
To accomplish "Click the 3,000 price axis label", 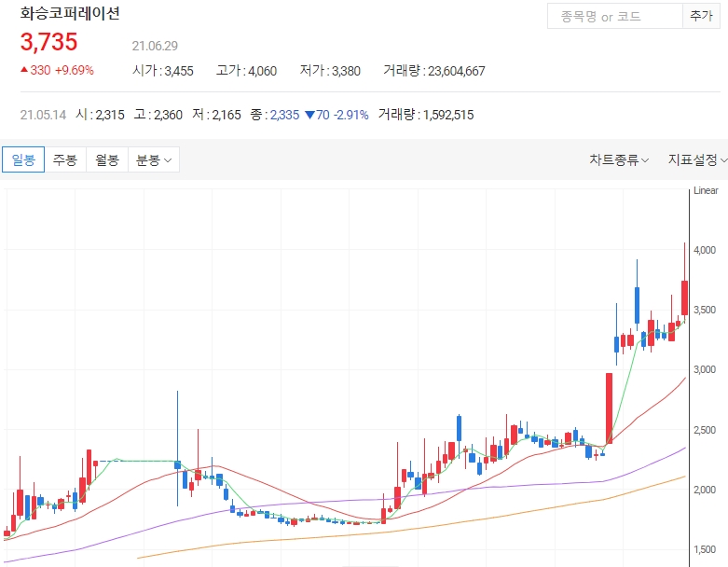I will coord(705,369).
